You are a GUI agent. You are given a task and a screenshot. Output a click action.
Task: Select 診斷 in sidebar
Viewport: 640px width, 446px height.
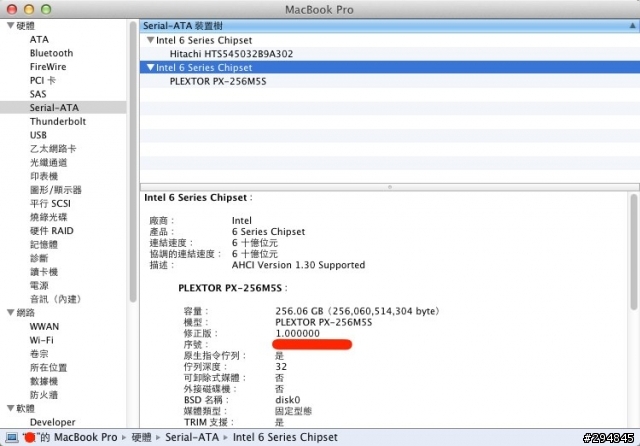(39, 258)
